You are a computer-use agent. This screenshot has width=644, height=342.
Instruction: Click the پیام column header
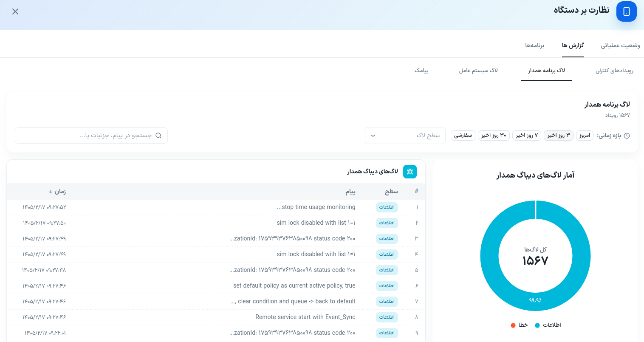coord(350,192)
